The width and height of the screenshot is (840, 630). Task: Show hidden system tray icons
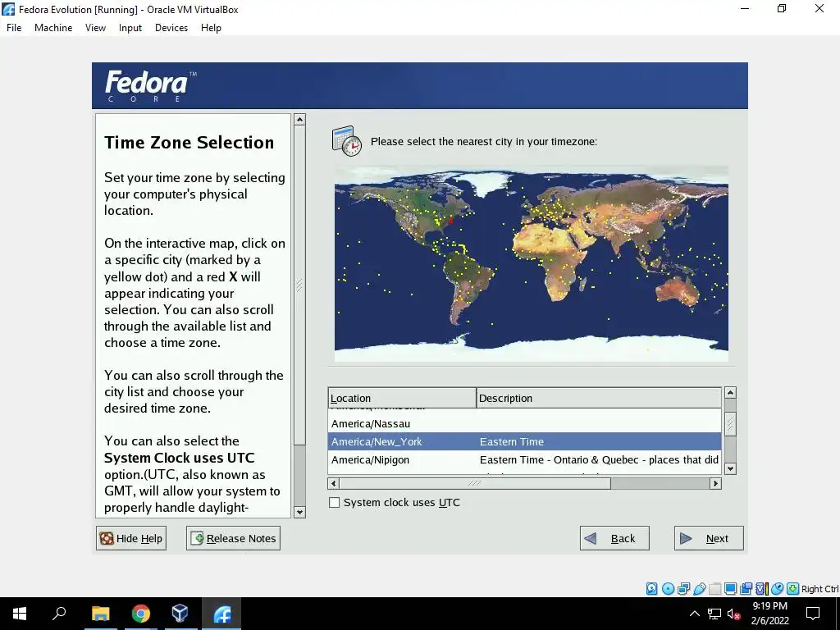coord(694,614)
